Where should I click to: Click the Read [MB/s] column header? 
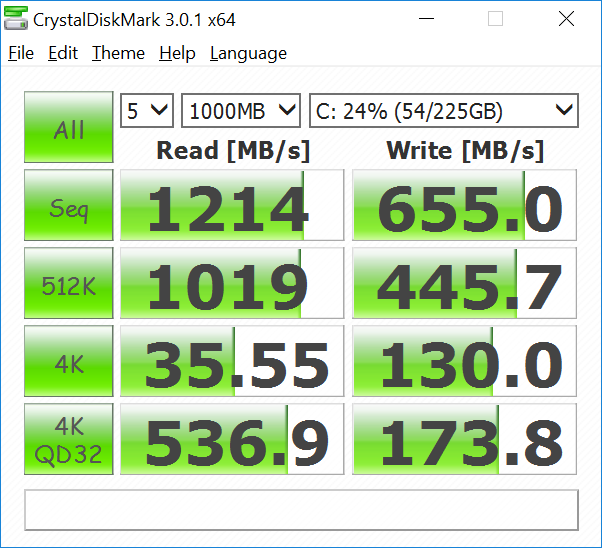click(233, 151)
